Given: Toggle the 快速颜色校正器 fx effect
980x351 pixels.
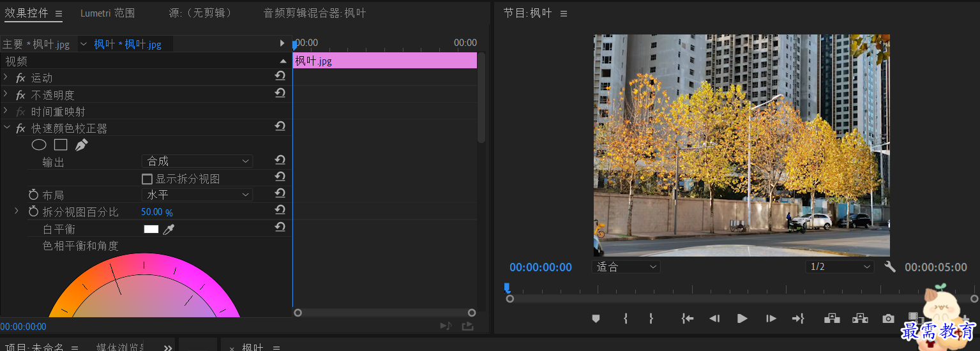Looking at the screenshot, I should click(x=20, y=128).
